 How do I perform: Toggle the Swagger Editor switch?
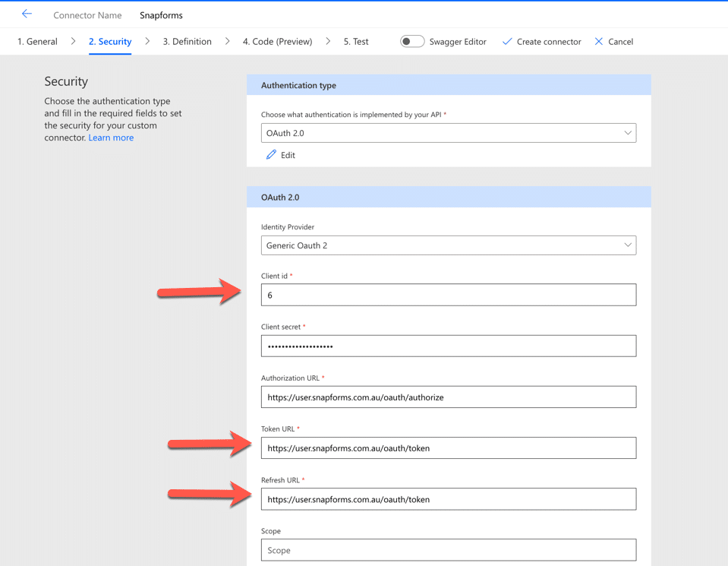coord(411,42)
